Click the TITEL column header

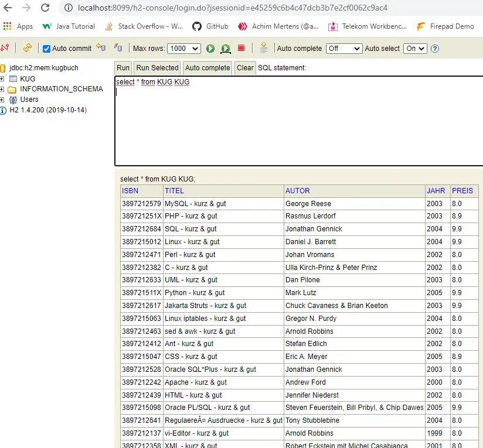pyautogui.click(x=174, y=191)
